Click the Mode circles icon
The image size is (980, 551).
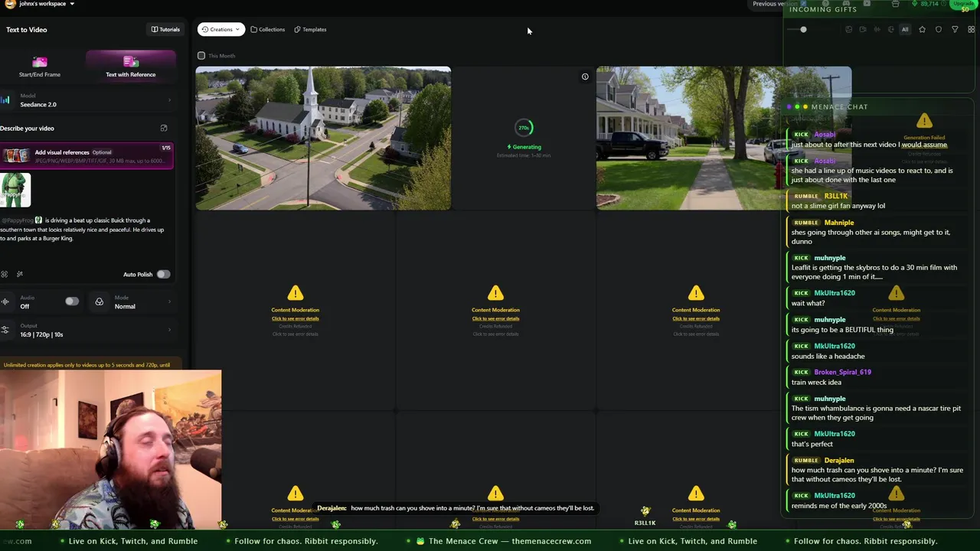(99, 302)
